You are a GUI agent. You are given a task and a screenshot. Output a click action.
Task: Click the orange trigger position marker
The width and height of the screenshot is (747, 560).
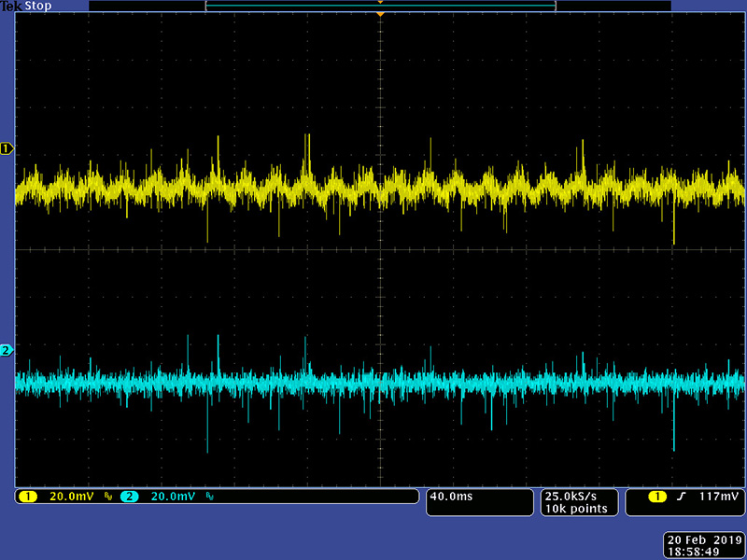pyautogui.click(x=380, y=14)
